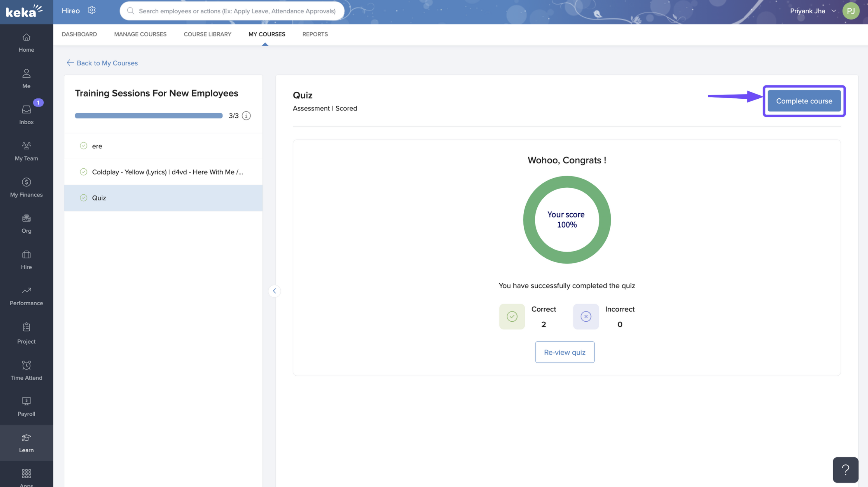Select the Quiz item in course list

click(x=99, y=198)
